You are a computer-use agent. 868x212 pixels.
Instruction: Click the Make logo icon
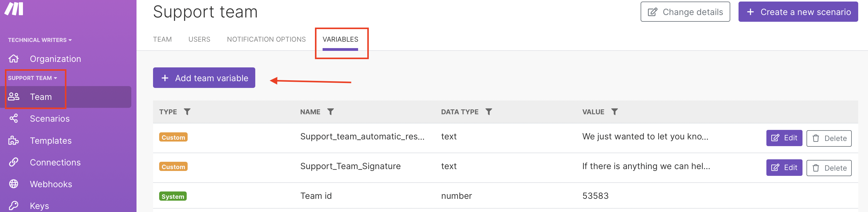pyautogui.click(x=14, y=9)
